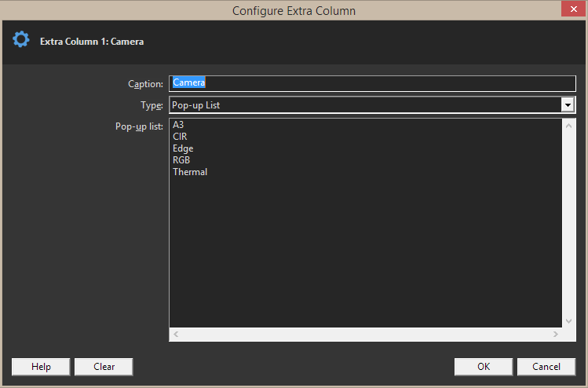The height and width of the screenshot is (388, 588).
Task: Dismiss the dialog with Cancel
Action: (x=546, y=367)
